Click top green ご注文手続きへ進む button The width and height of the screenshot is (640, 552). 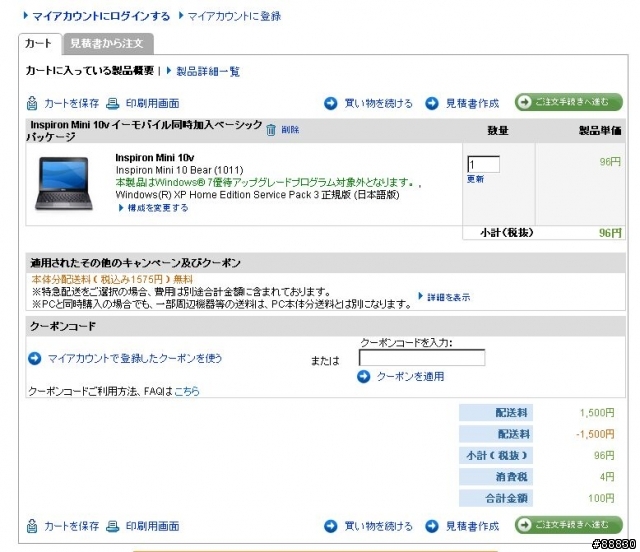coord(569,102)
